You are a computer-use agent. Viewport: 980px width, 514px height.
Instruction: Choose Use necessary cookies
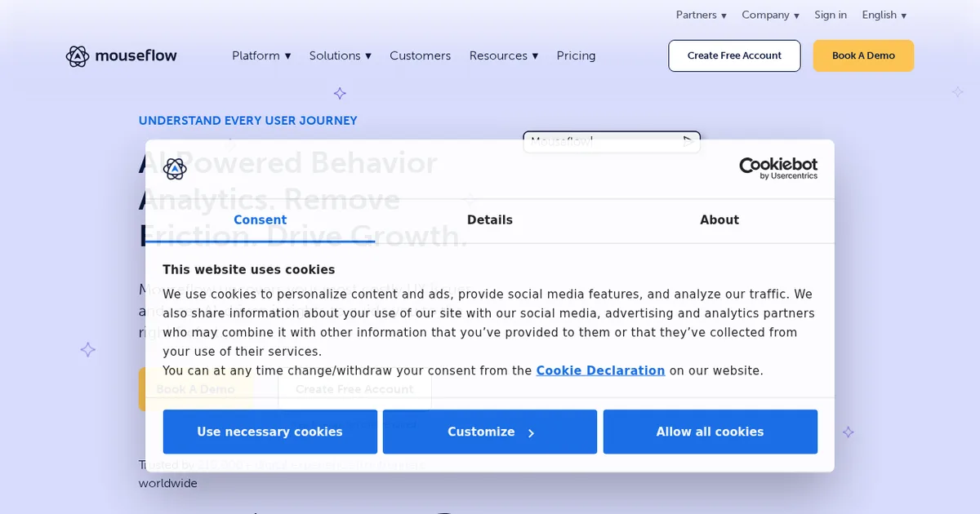point(269,432)
